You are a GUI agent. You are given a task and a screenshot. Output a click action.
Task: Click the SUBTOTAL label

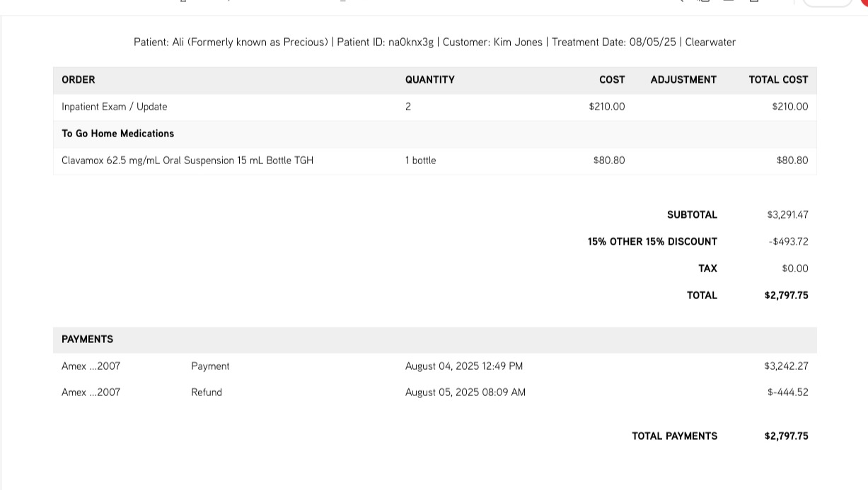pyautogui.click(x=692, y=215)
